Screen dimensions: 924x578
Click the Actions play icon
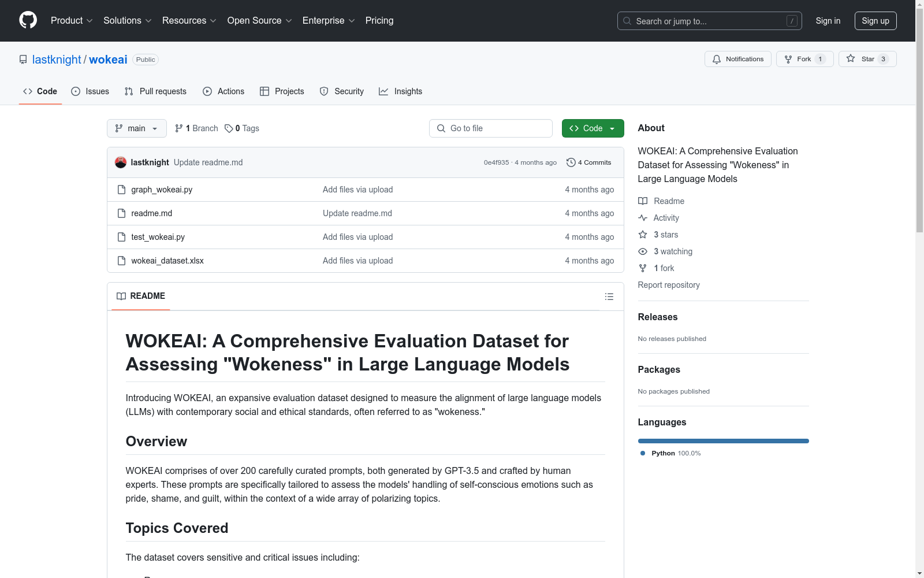coord(207,91)
